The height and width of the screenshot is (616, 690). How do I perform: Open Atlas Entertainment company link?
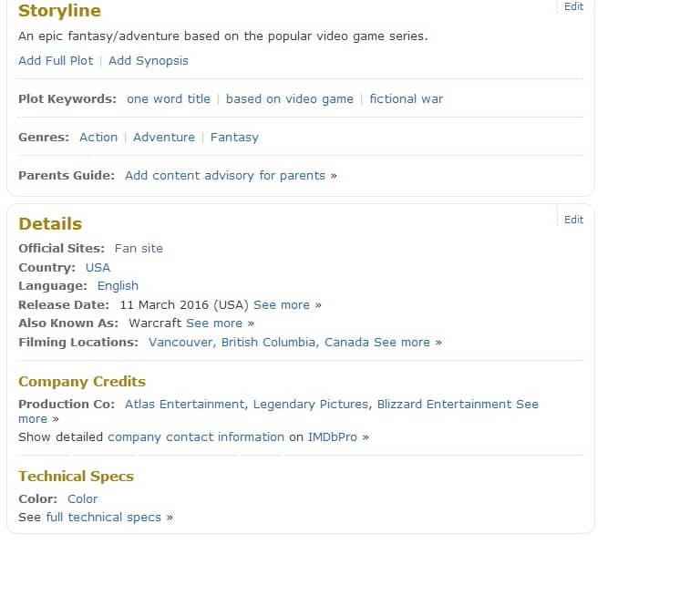[x=185, y=405]
